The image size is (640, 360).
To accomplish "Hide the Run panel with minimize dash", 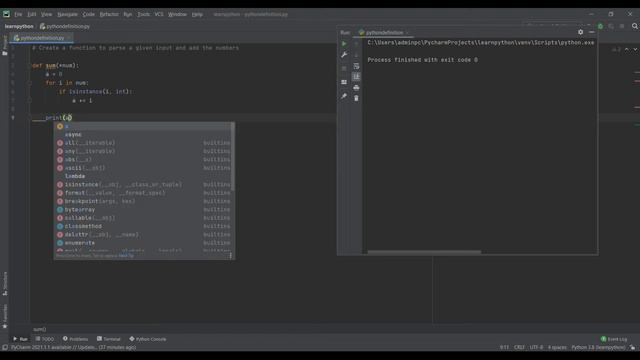I will click(591, 32).
